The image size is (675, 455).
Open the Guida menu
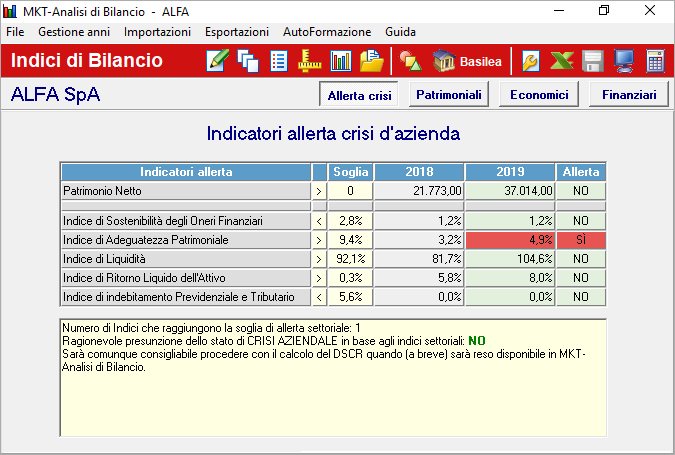(x=400, y=32)
